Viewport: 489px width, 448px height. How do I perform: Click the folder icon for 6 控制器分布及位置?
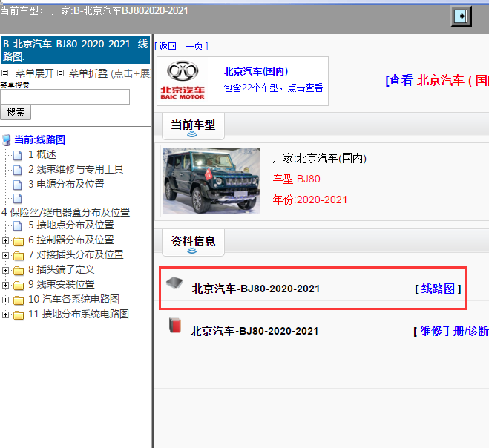[19, 240]
